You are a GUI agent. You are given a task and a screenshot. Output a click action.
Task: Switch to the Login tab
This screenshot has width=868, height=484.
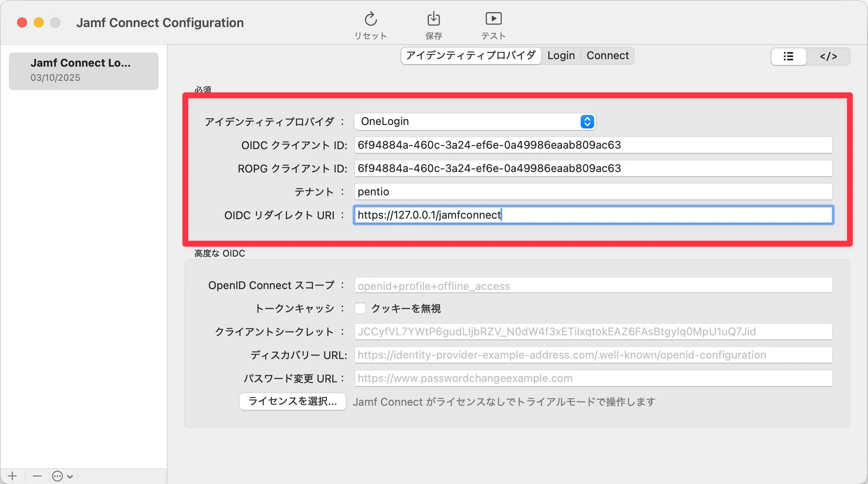coord(561,55)
